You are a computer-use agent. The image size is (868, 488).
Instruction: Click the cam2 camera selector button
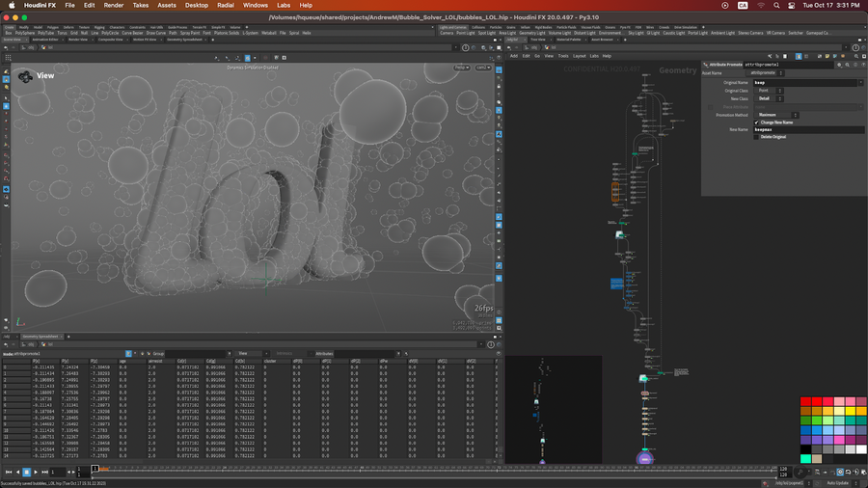tap(481, 68)
